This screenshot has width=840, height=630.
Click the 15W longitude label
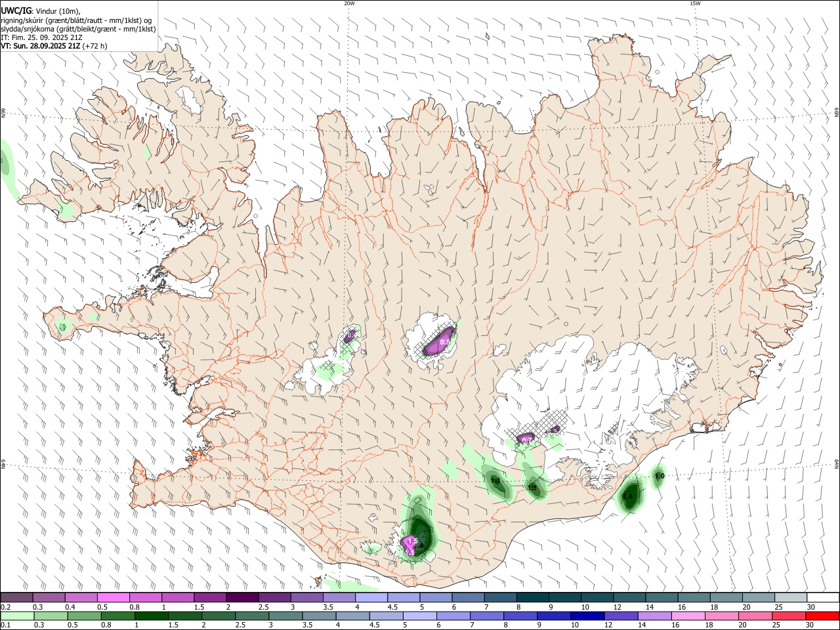pyautogui.click(x=695, y=3)
